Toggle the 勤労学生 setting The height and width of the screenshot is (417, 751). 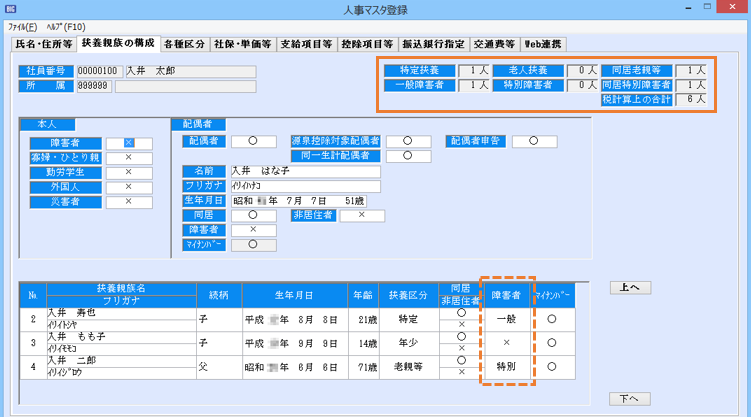click(129, 172)
